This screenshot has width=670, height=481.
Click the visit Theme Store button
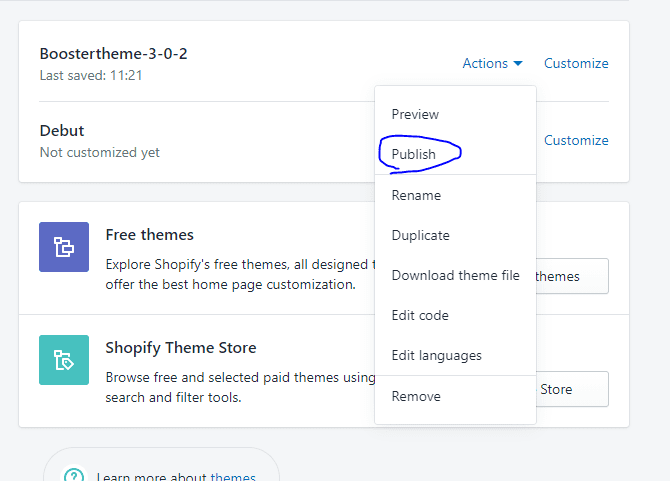tap(572, 389)
